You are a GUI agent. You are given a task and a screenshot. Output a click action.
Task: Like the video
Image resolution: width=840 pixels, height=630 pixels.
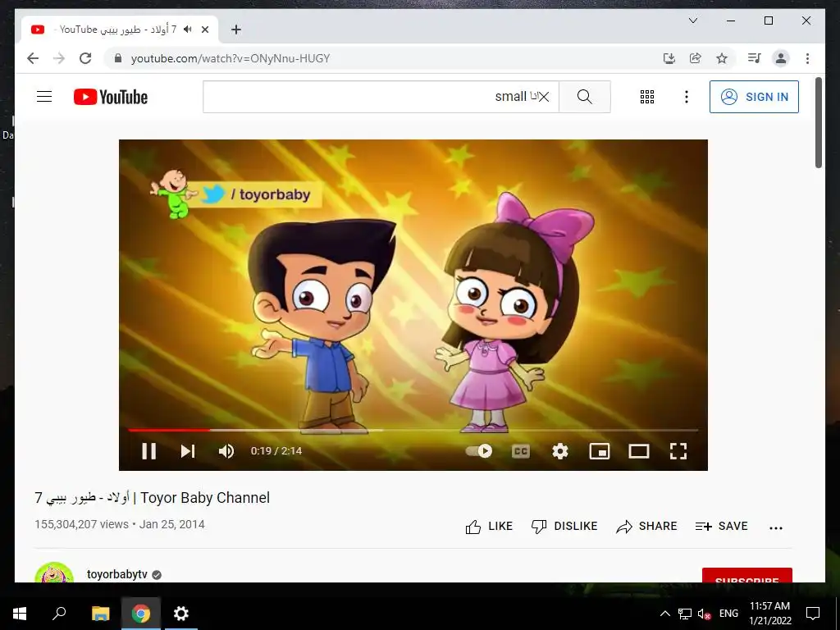click(489, 527)
